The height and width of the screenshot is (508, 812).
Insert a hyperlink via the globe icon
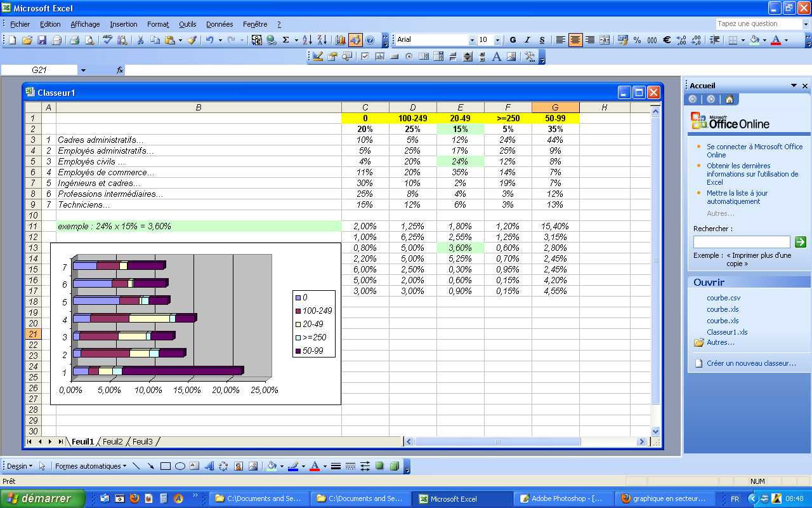(272, 40)
